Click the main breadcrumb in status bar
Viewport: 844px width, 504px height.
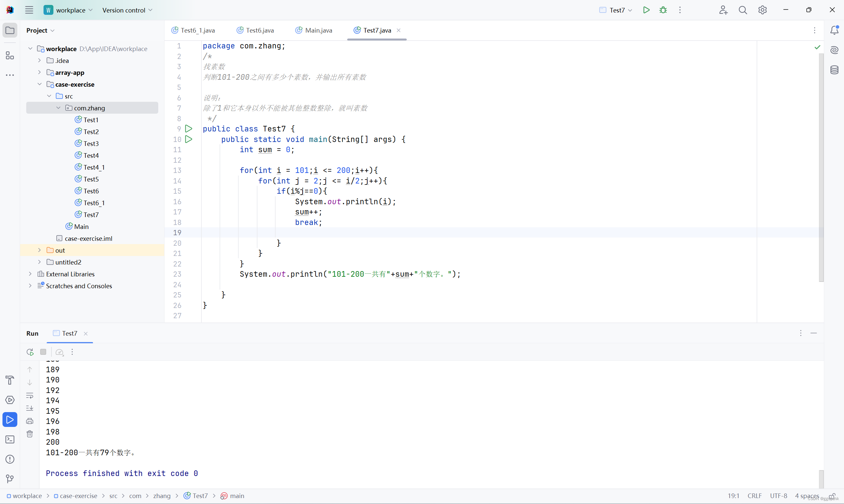(232, 496)
